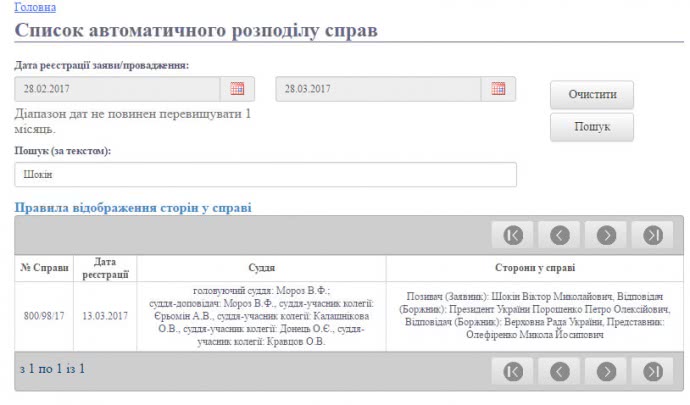This screenshot has height=405, width=690.
Task: Go to first page in top pager
Action: (513, 235)
